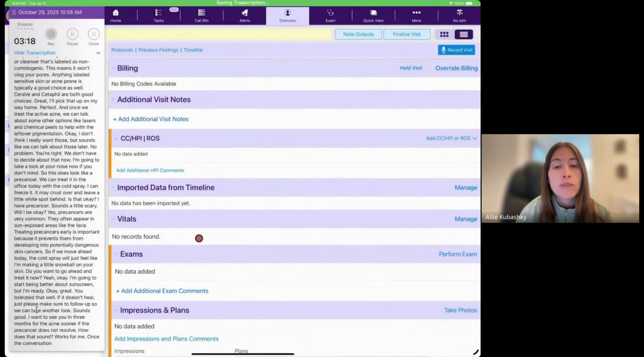Collapse the Billing section
This screenshot has width=644, height=357.
(x=113, y=68)
